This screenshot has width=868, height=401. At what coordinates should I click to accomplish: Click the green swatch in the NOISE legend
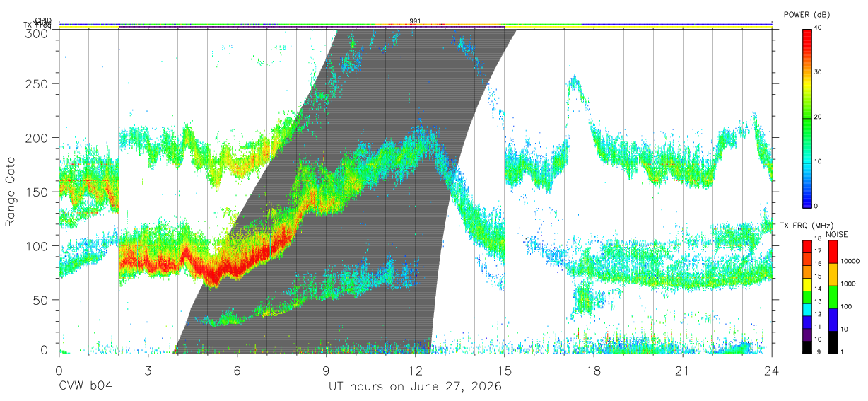click(x=832, y=297)
